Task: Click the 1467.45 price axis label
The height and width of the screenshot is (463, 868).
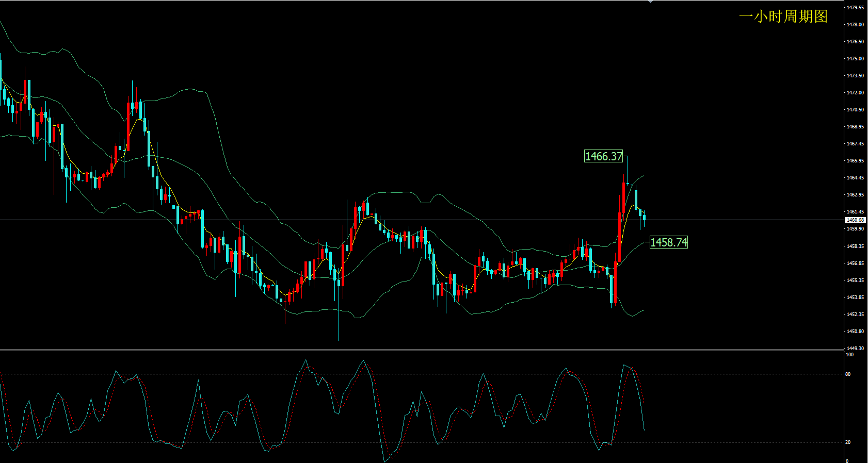Action: click(855, 144)
